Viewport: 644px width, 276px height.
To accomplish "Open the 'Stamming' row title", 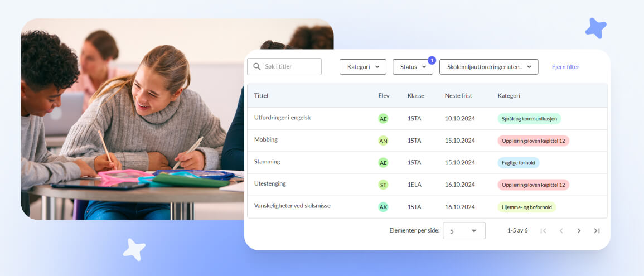I will (267, 162).
